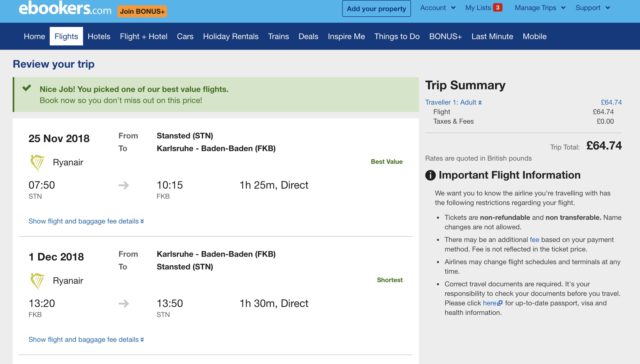Click the arrow between 07:50 and 10:15
The image size is (640, 364).
tap(123, 185)
